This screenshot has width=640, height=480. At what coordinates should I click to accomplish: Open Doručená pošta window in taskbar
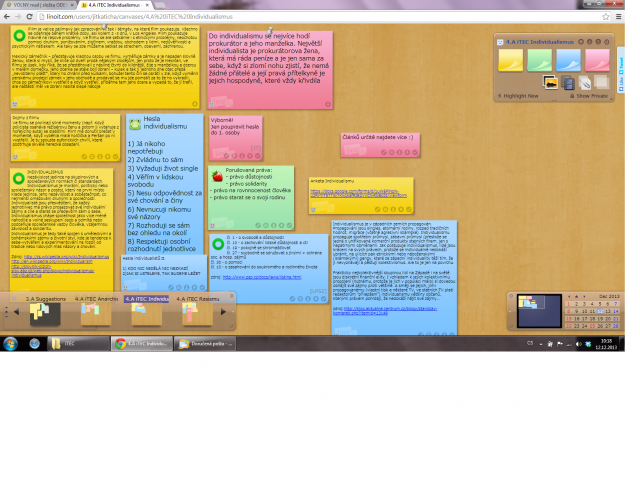(x=205, y=344)
